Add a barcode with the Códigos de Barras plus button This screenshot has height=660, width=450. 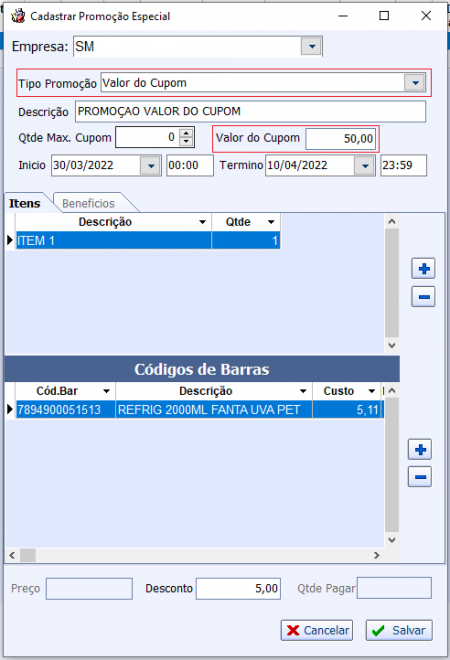[420, 450]
